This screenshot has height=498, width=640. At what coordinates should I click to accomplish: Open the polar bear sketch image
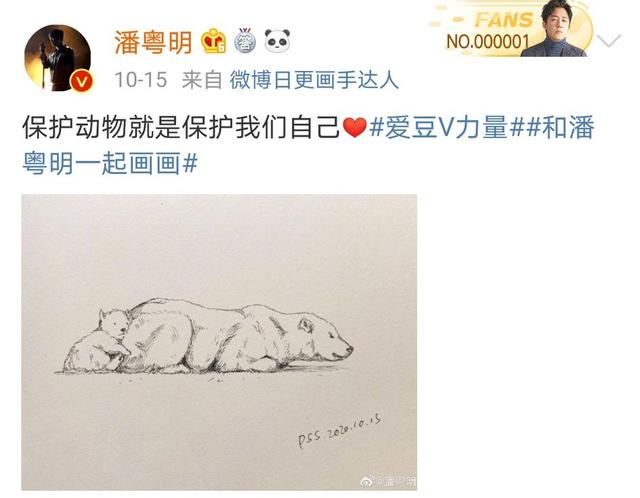tap(219, 342)
